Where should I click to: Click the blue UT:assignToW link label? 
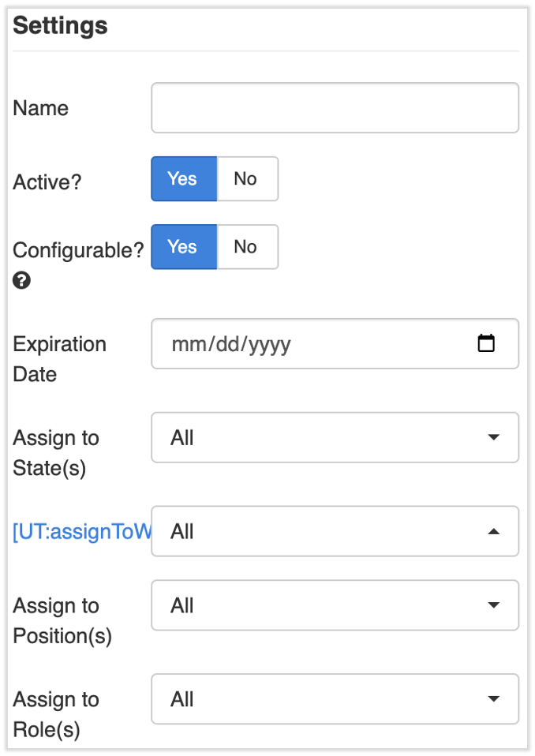point(80,531)
